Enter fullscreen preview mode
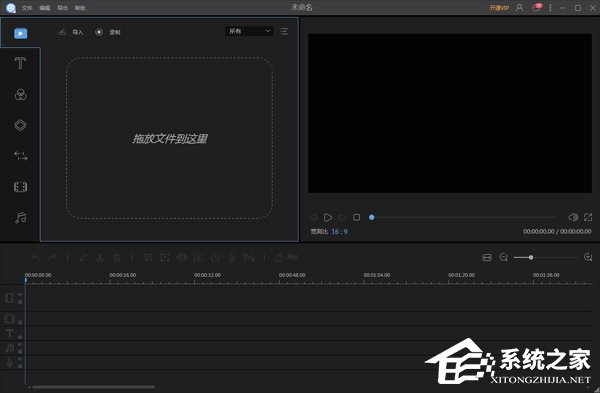The image size is (600, 393). 588,217
